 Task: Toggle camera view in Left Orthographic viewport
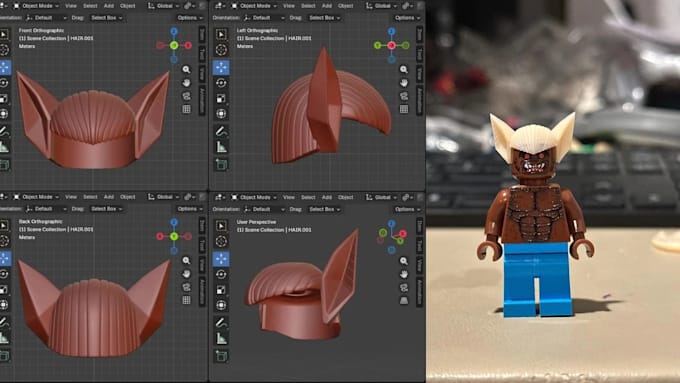(404, 96)
